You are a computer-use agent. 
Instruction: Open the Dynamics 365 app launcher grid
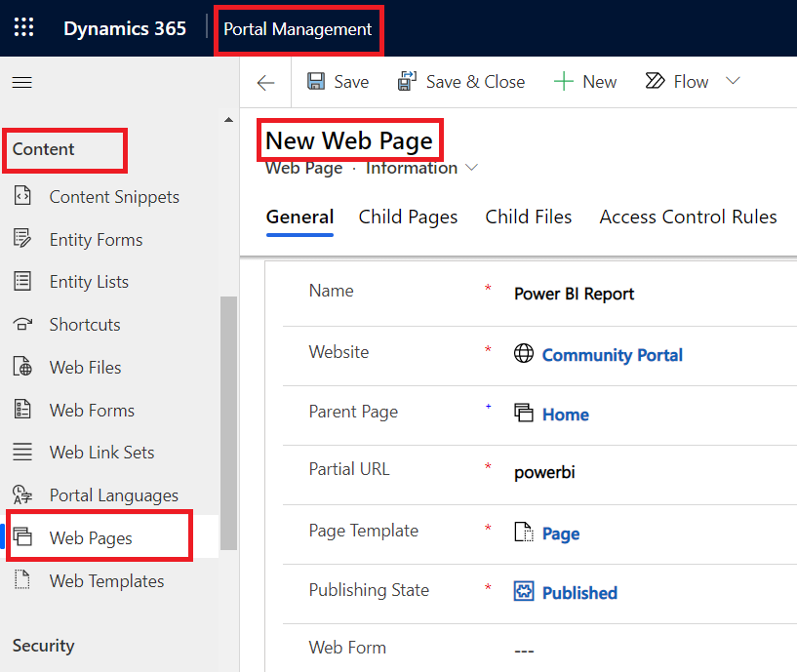coord(23,27)
